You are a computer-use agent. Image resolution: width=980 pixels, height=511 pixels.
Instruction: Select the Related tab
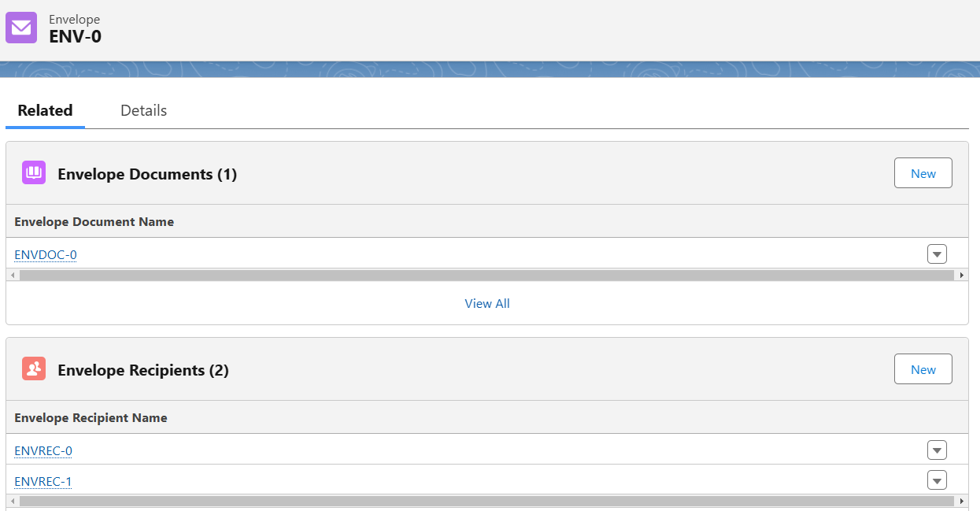pyautogui.click(x=45, y=110)
